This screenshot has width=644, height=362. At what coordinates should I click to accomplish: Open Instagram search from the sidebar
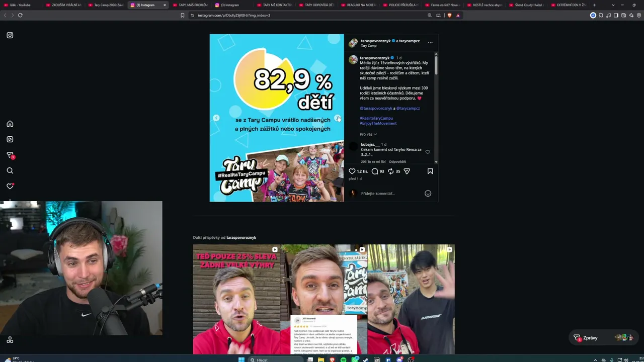tap(10, 170)
